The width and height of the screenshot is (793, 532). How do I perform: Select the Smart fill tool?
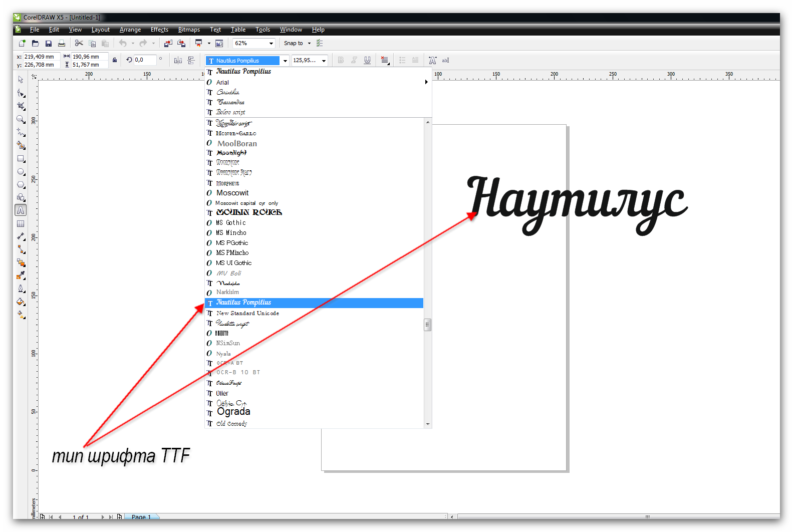[21, 145]
